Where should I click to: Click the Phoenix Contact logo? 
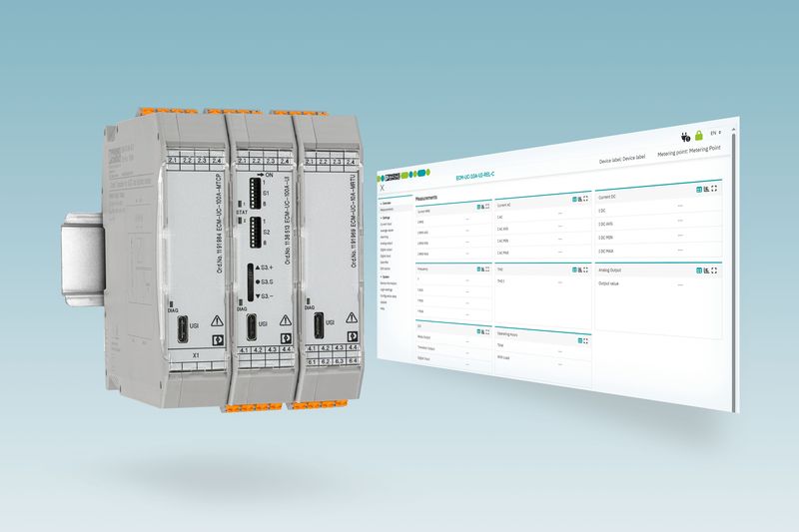[393, 177]
